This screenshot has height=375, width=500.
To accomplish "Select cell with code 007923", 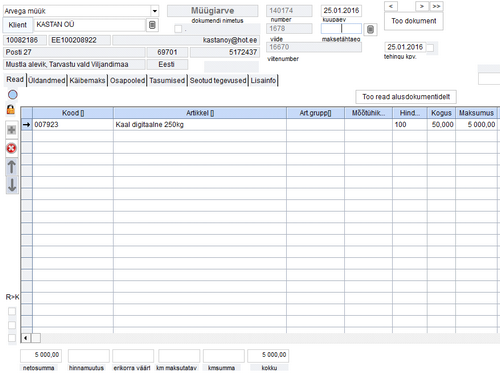I will [x=73, y=125].
